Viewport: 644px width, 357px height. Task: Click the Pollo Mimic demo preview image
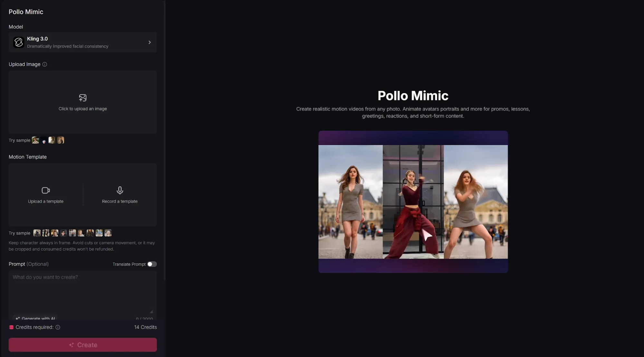coord(413,202)
